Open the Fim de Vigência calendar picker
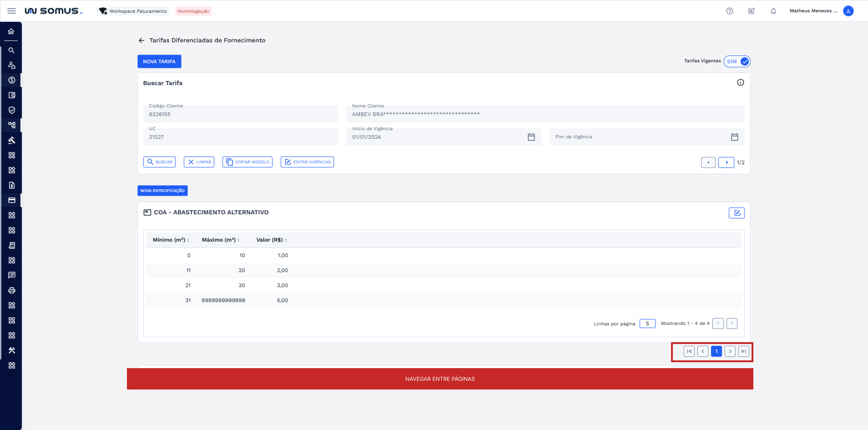868x430 pixels. (x=734, y=137)
